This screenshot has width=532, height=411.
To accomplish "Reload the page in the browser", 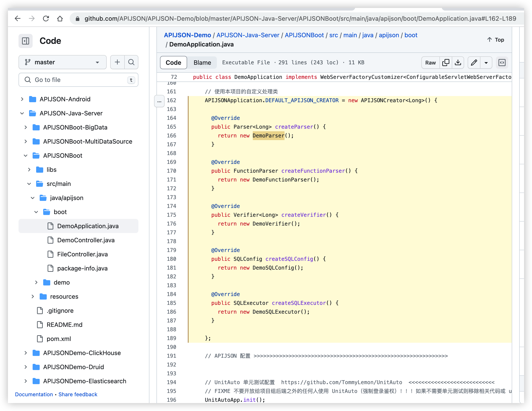I will coord(46,19).
